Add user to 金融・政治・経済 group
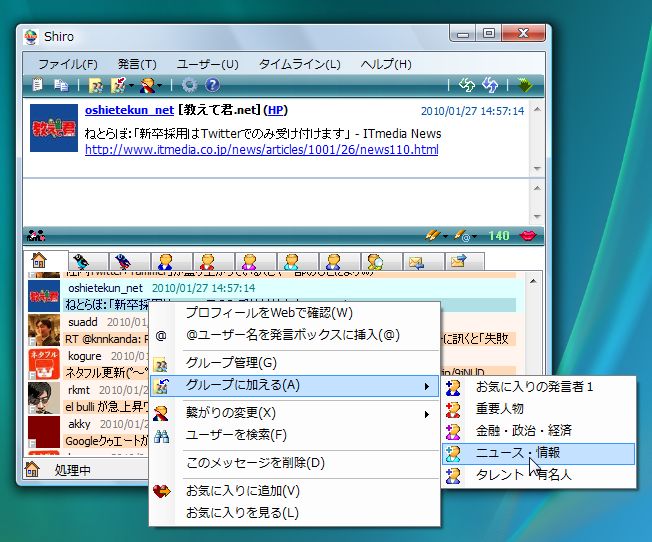This screenshot has width=652, height=542. [x=538, y=431]
